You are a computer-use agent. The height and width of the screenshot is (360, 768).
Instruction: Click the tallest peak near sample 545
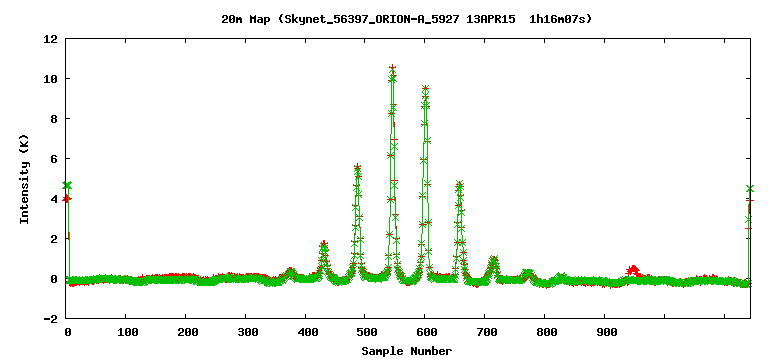392,67
